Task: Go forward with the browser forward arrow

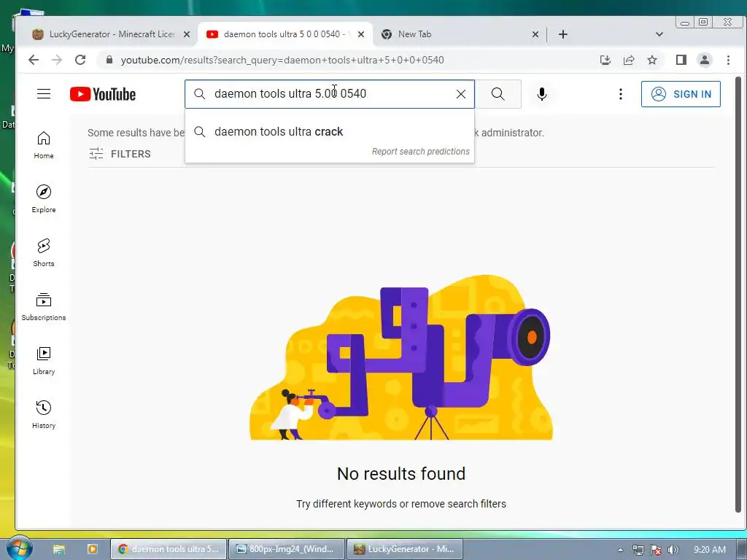Action: click(x=57, y=60)
